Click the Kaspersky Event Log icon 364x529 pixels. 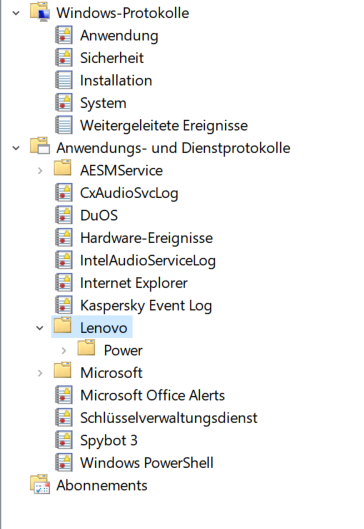tap(63, 305)
